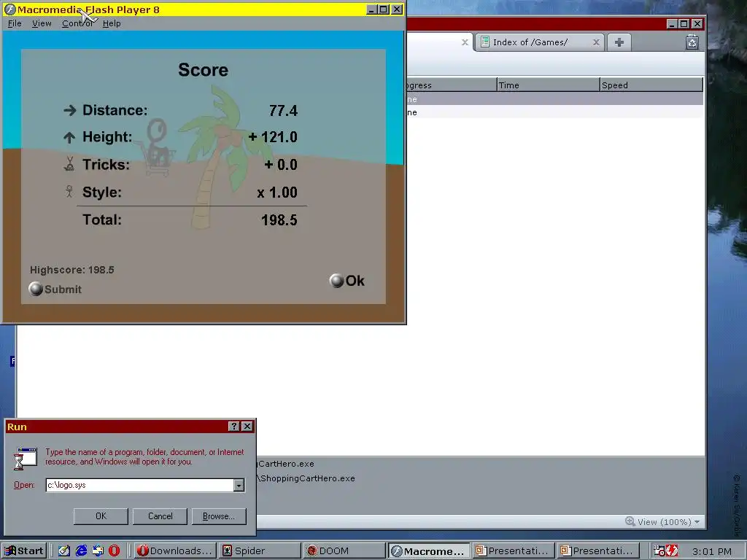Screen dimensions: 747x560
Task: Click the Run program icon in the dialog
Action: click(26, 458)
